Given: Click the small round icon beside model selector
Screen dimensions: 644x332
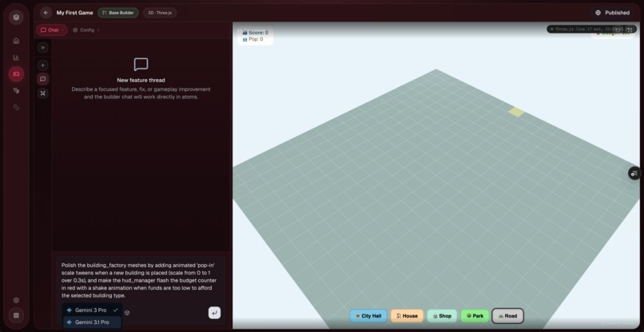Looking at the screenshot, I should (x=127, y=313).
